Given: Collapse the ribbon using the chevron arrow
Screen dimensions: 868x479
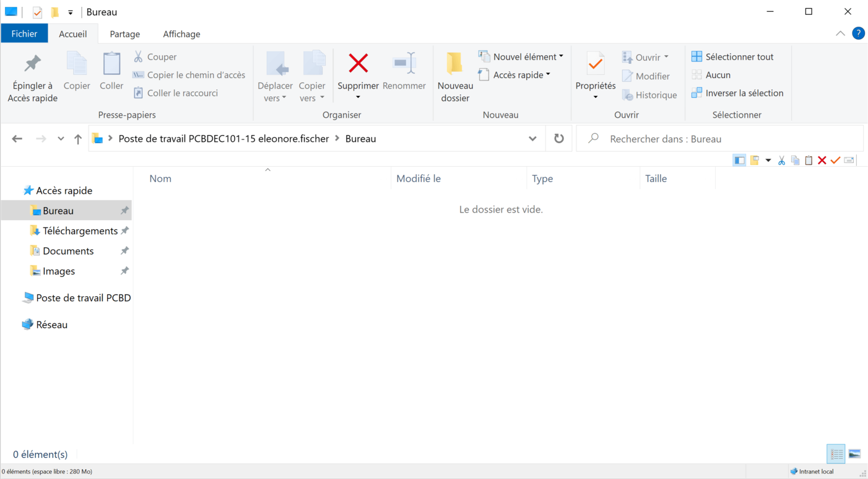Looking at the screenshot, I should click(x=840, y=33).
